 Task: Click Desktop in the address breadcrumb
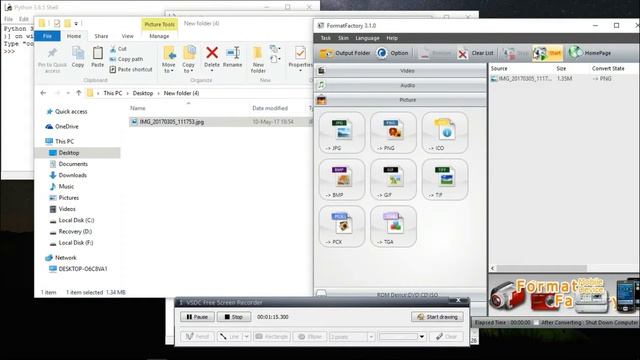(x=142, y=93)
